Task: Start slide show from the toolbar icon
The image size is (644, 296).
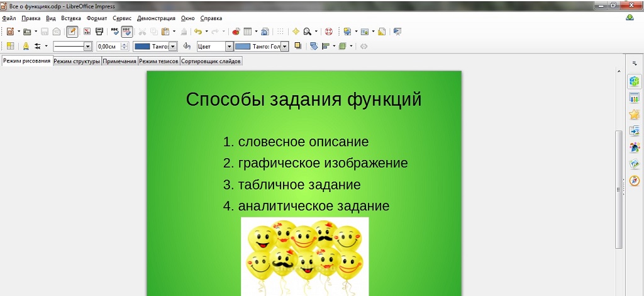Action: (397, 31)
